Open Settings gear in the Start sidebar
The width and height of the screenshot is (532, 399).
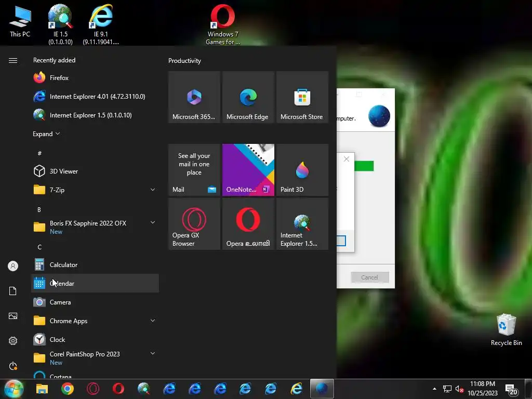pos(13,341)
